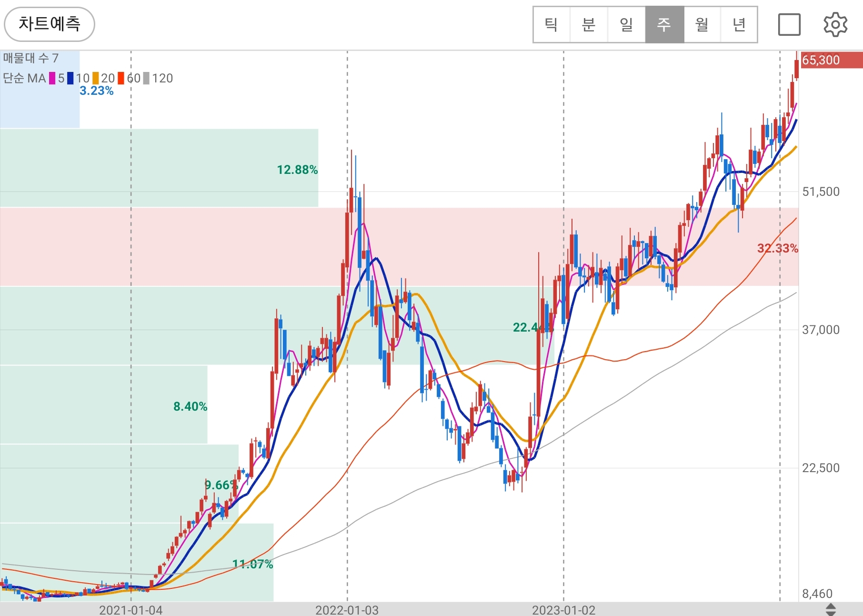Screen dimensions: 863x616
Task: Switch to the 월 monthly timeframe tab
Action: [702, 25]
